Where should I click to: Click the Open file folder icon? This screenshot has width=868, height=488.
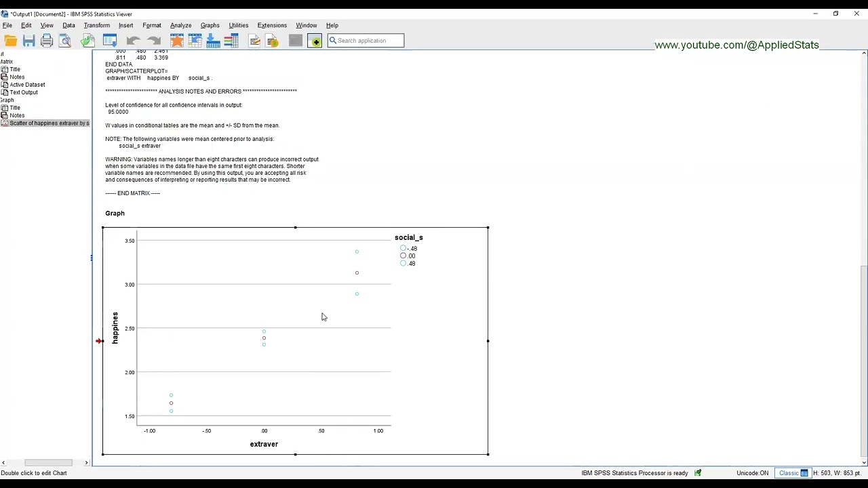click(11, 41)
